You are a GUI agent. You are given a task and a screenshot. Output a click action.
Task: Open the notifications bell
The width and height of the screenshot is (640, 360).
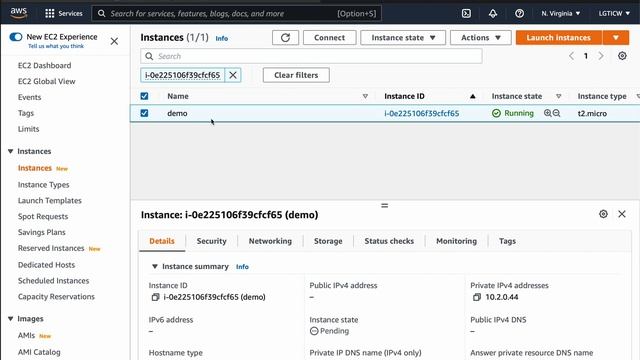tap(493, 13)
